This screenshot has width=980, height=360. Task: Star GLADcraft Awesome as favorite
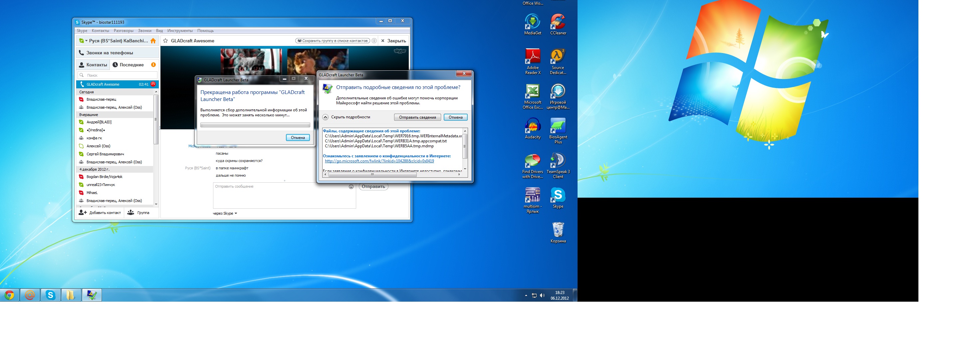click(165, 41)
